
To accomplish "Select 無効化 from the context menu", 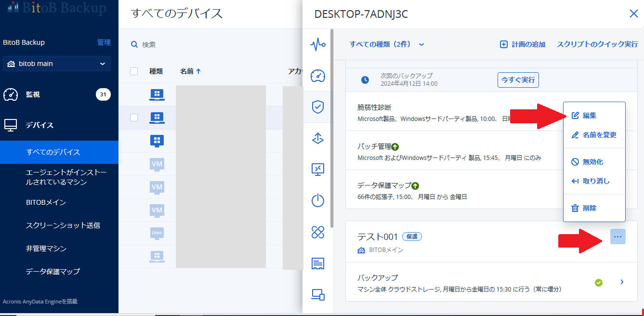I will point(594,162).
